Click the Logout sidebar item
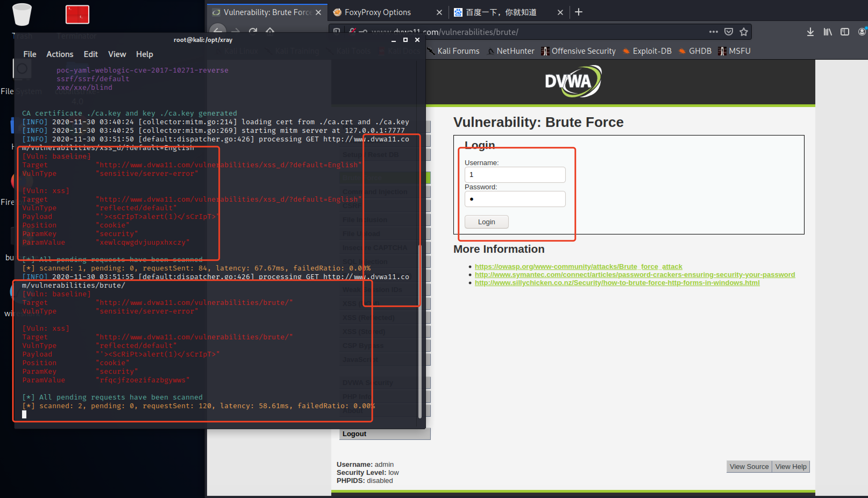 354,434
